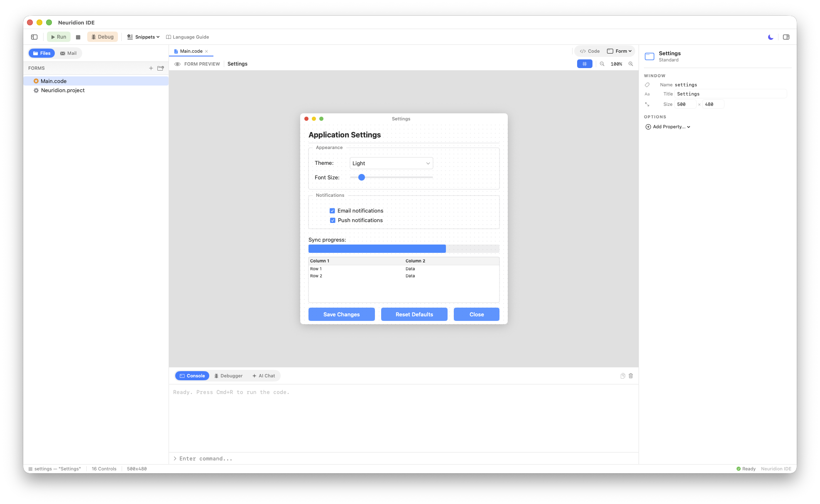Open the Theme dropdown showing Light
Image resolution: width=820 pixels, height=504 pixels.
(391, 163)
